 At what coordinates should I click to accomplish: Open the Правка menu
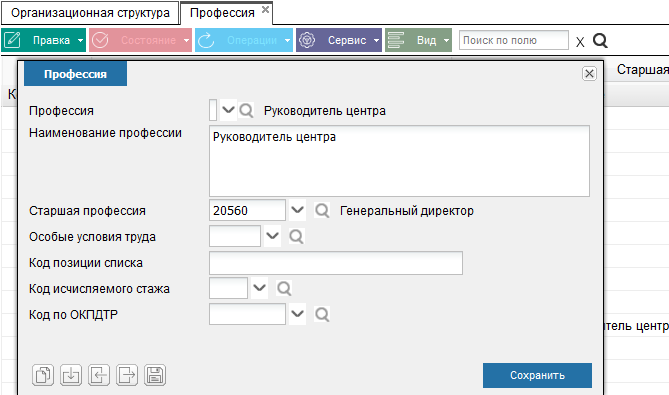pyautogui.click(x=44, y=40)
